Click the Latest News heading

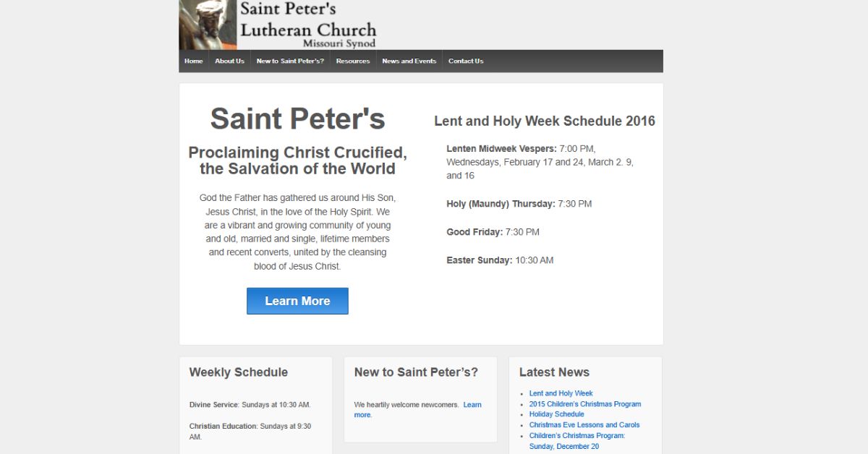[x=554, y=372]
